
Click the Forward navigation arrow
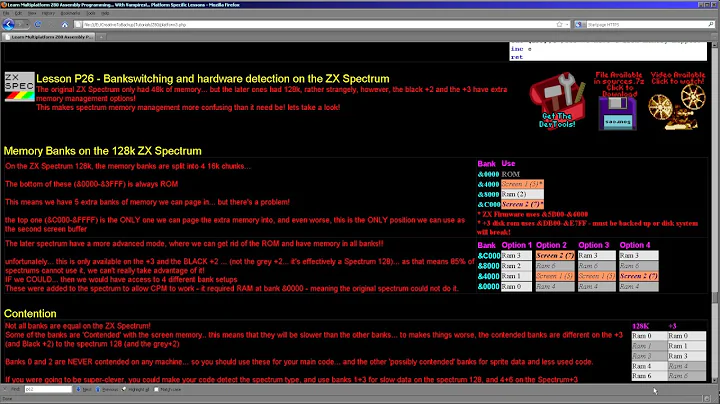coord(20,24)
